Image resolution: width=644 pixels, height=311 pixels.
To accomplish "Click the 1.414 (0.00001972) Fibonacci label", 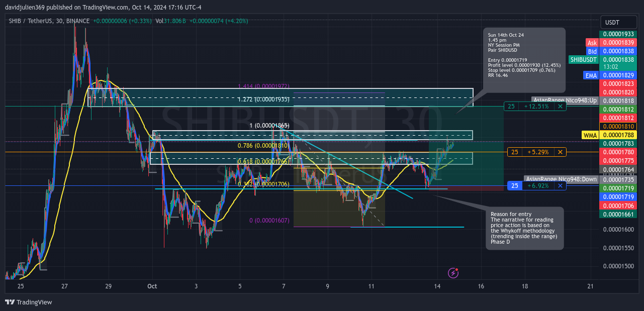I will [x=263, y=86].
